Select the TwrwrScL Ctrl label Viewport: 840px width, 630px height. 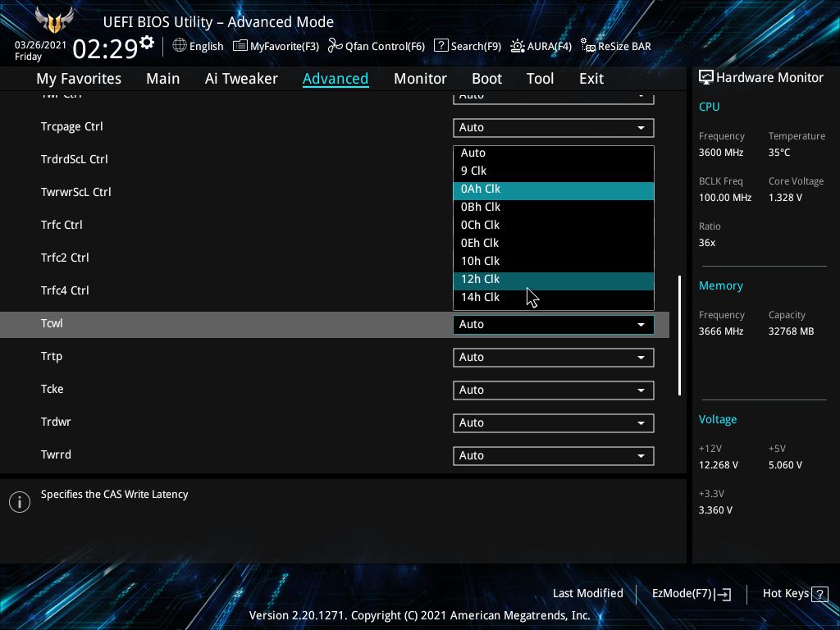pos(76,192)
